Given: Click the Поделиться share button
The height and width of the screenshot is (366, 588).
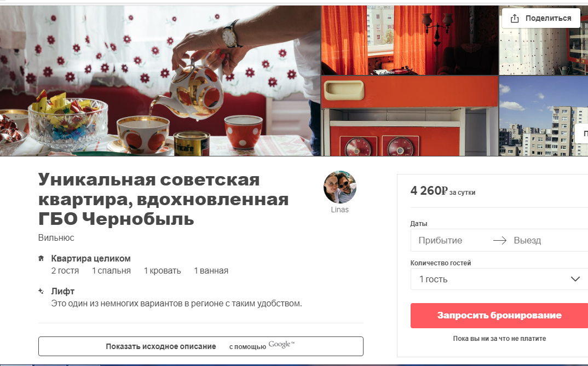Looking at the screenshot, I should click(x=541, y=18).
